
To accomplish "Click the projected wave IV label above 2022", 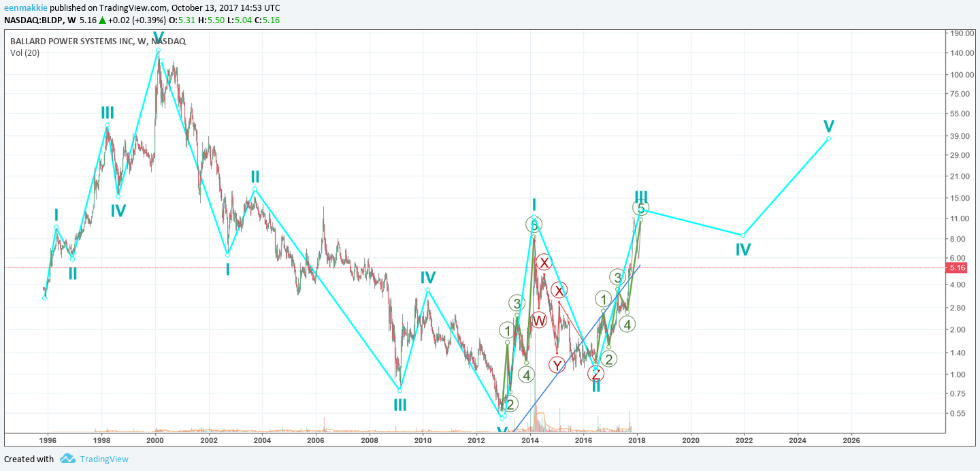I will 743,250.
